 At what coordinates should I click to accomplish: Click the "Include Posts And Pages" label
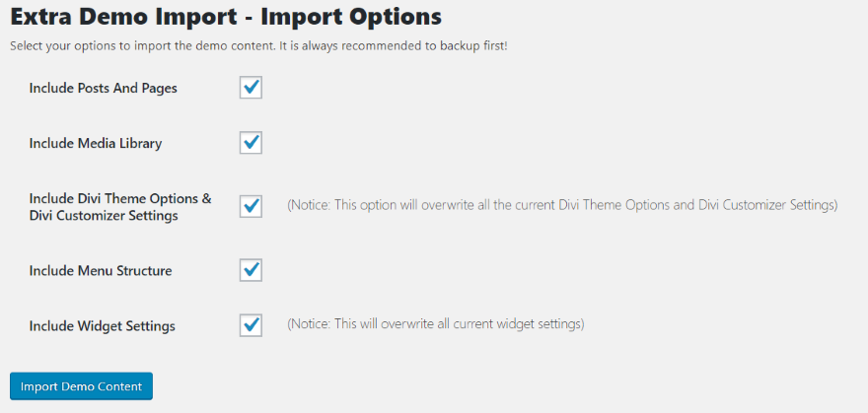point(104,88)
